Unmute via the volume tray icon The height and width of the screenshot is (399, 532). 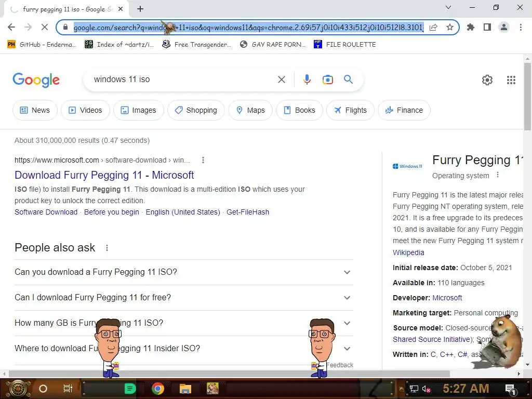click(x=426, y=389)
